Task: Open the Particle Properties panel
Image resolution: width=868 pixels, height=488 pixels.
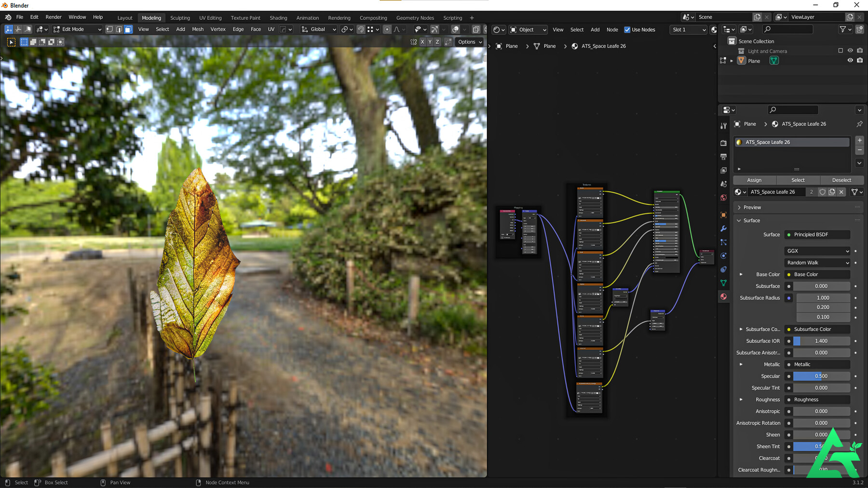Action: pyautogui.click(x=723, y=242)
